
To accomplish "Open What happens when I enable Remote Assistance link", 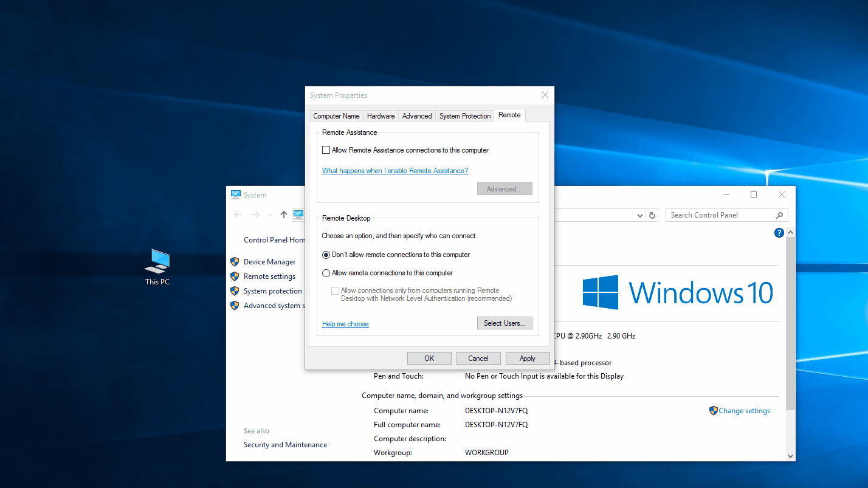I will [395, 171].
